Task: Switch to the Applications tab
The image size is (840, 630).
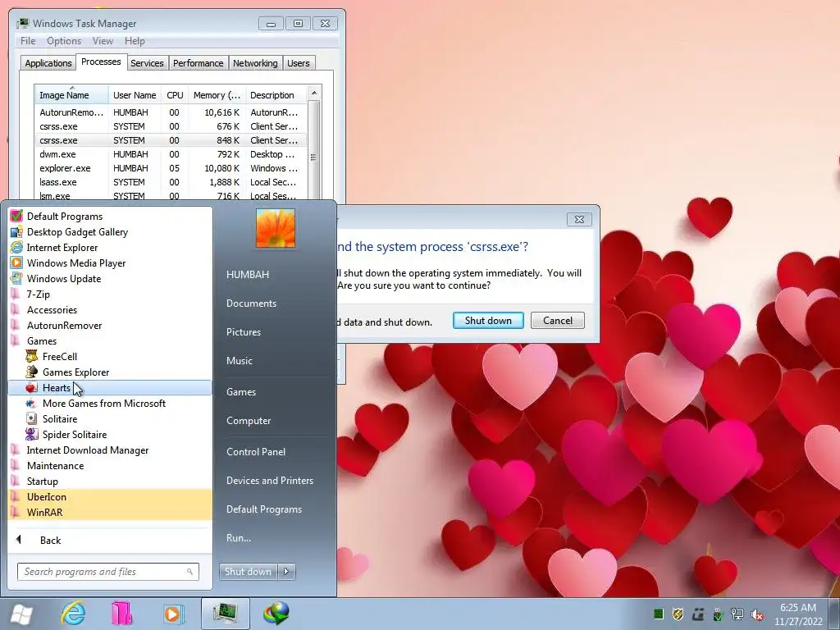Action: pyautogui.click(x=48, y=63)
